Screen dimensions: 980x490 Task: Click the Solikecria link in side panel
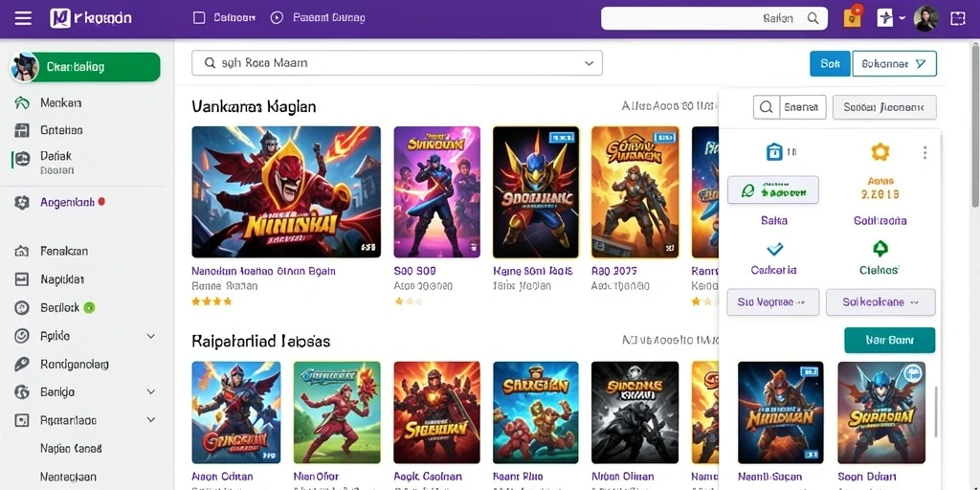point(880,221)
